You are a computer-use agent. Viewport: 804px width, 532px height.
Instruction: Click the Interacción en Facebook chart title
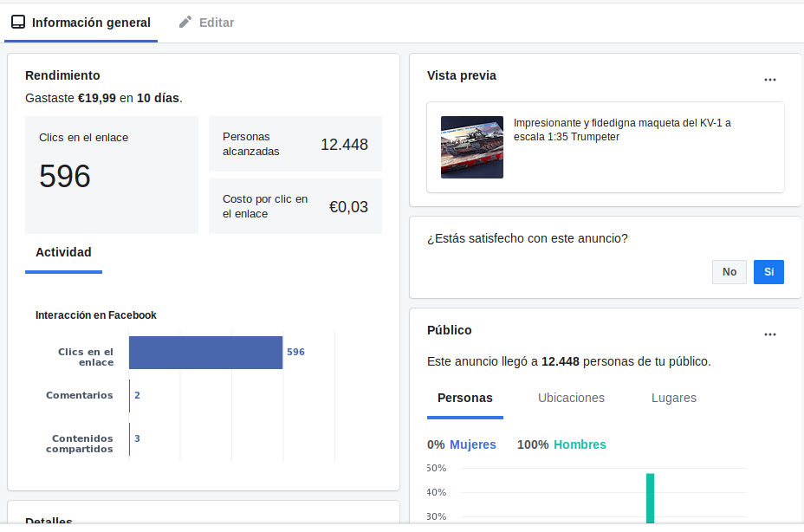[x=96, y=315]
